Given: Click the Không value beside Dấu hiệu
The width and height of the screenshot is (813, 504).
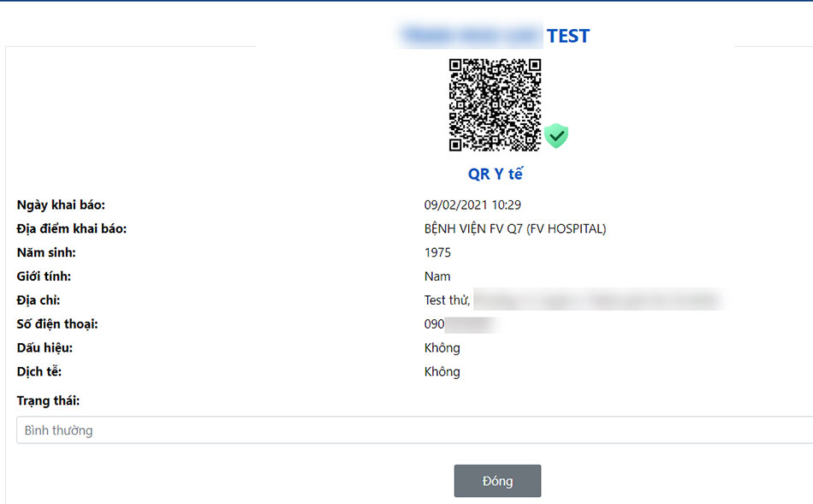Looking at the screenshot, I should (x=442, y=348).
